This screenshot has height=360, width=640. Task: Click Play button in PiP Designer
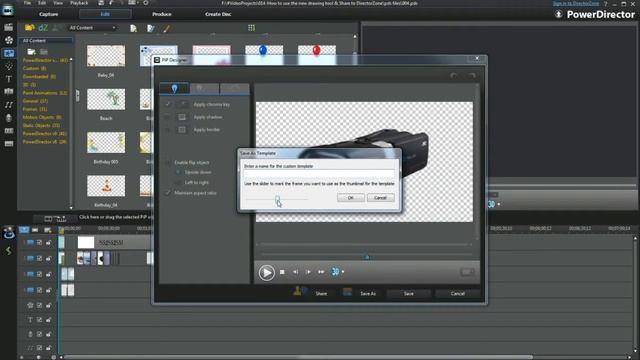267,272
